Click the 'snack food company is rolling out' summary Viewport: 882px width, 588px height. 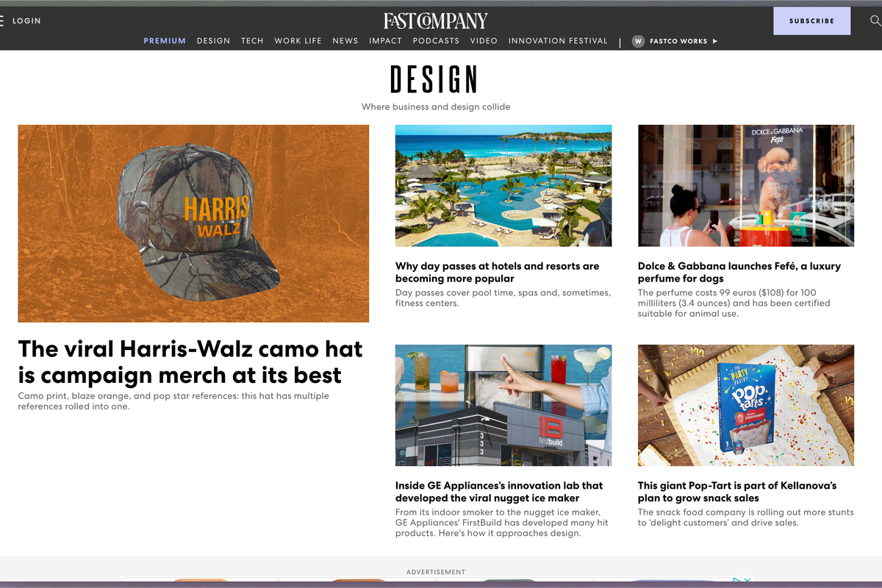click(x=746, y=517)
